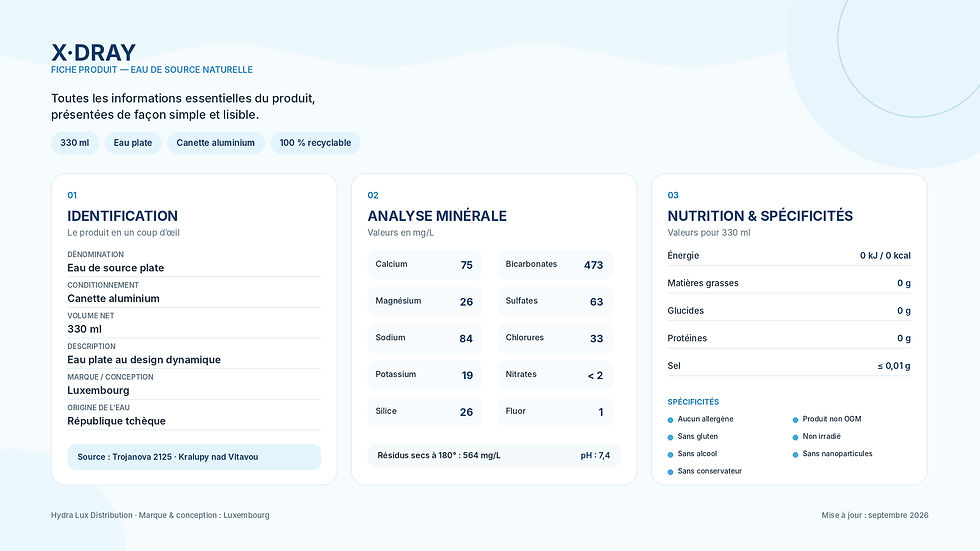Click the Non irradié bullet item

pos(817,437)
